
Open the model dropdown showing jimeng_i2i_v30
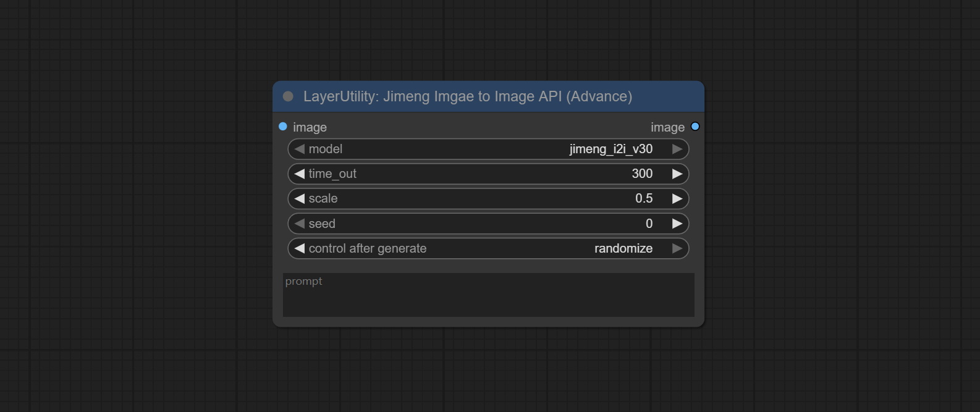click(610, 149)
